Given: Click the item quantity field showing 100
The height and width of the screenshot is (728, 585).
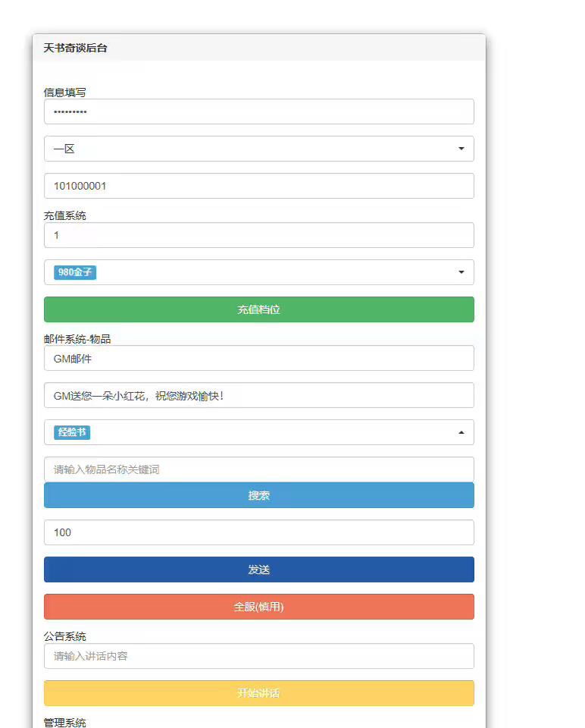Looking at the screenshot, I should 259,532.
